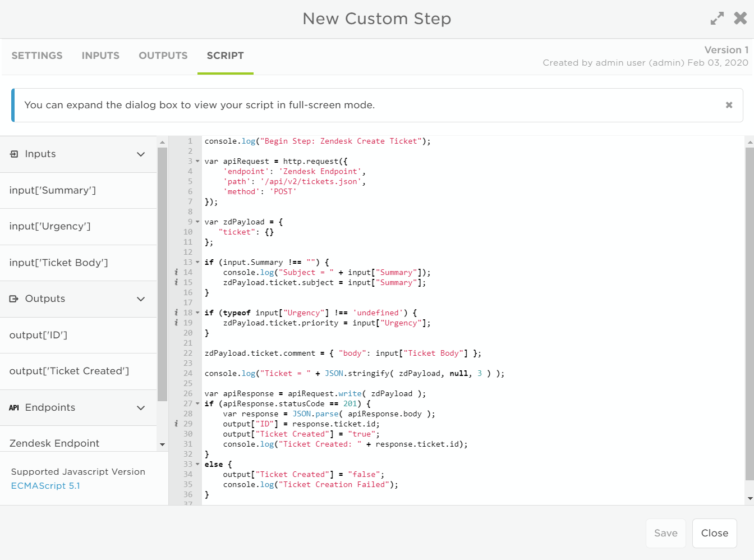Click the "Ticket Creation Failed" string
The width and height of the screenshot is (754, 560).
(334, 485)
